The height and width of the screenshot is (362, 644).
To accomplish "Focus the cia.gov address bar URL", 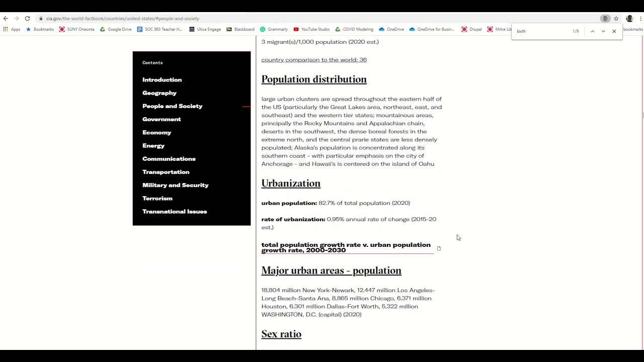I will [x=122, y=19].
